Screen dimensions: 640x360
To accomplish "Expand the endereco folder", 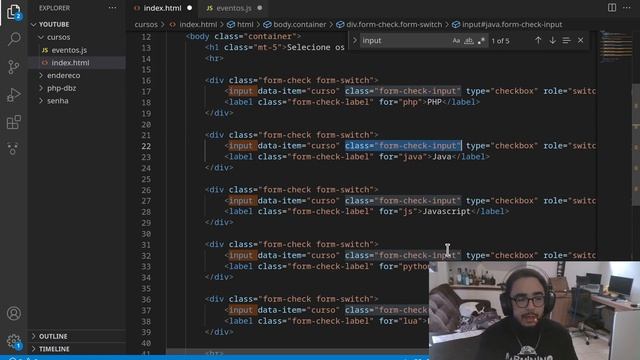I will tap(77, 76).
